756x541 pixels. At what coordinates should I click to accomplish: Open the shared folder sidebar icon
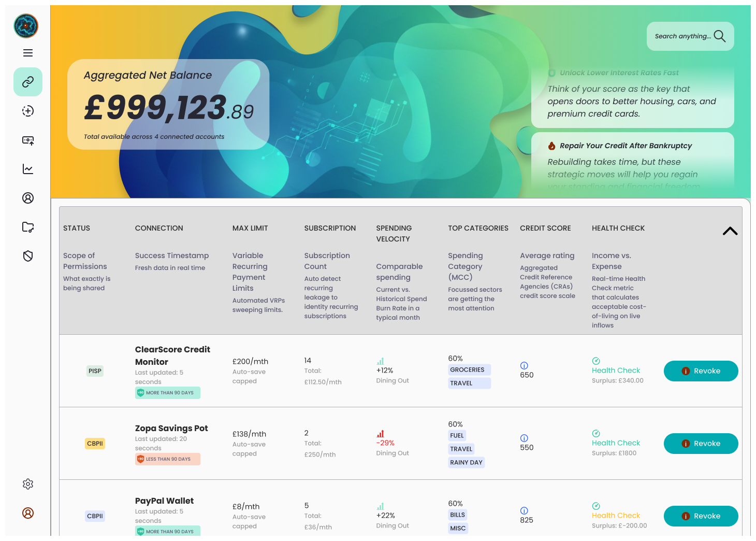click(27, 227)
